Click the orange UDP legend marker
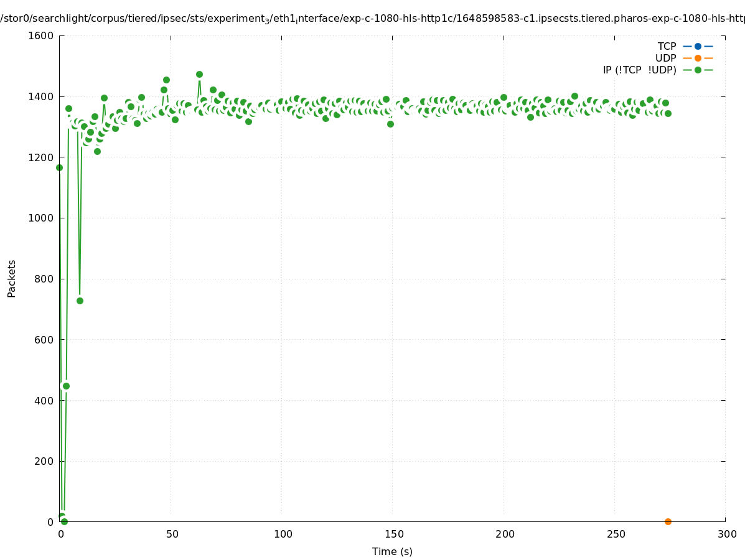 698,58
